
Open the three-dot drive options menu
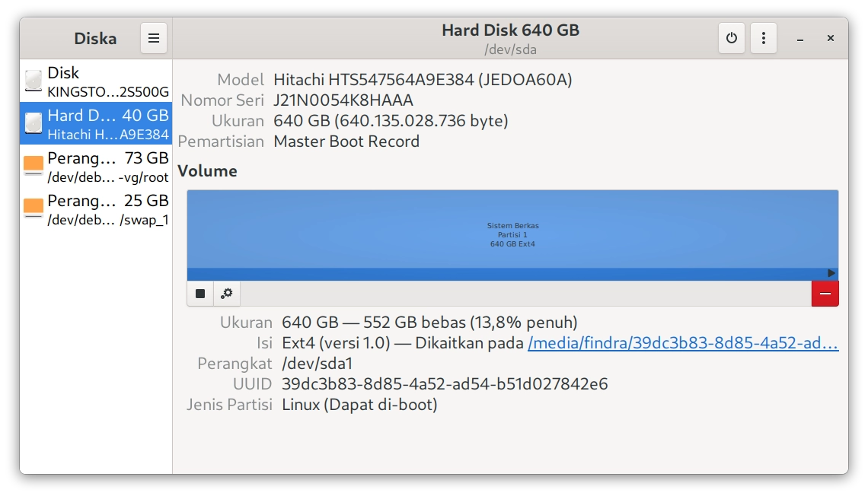pos(763,37)
